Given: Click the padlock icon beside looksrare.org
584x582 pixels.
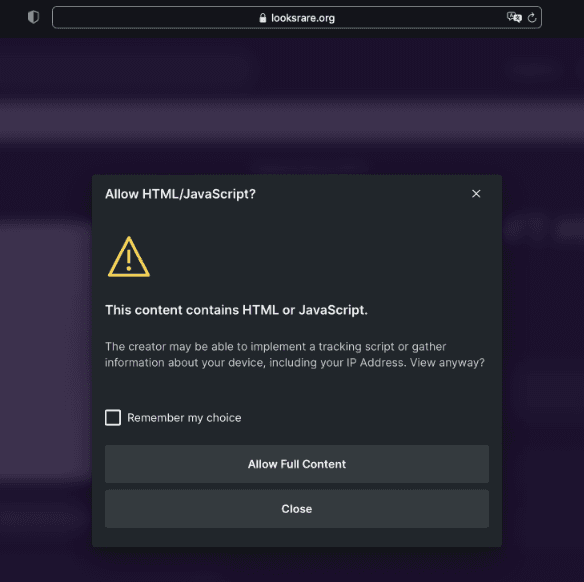Looking at the screenshot, I should pyautogui.click(x=263, y=18).
